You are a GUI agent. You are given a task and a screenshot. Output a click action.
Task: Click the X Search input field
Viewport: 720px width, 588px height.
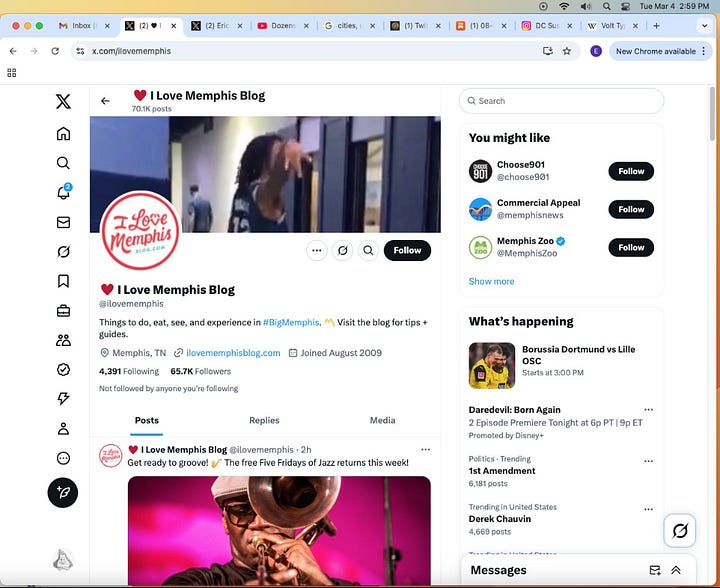point(561,101)
